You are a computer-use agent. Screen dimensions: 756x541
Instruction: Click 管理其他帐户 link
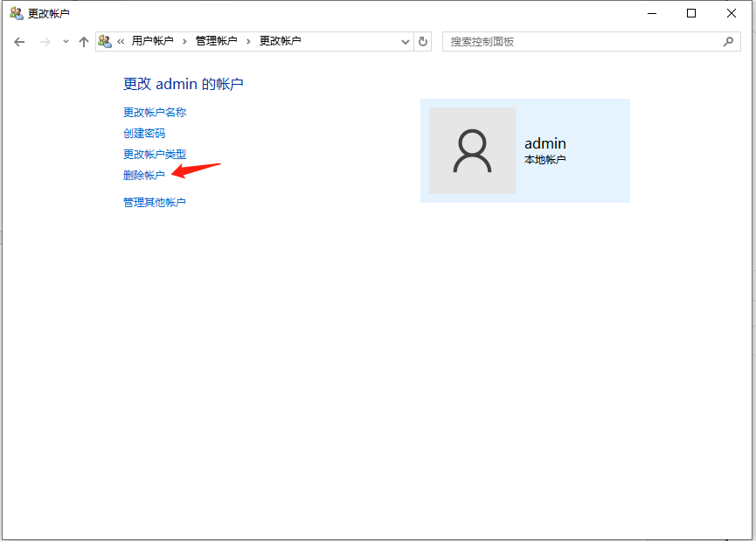click(x=155, y=202)
